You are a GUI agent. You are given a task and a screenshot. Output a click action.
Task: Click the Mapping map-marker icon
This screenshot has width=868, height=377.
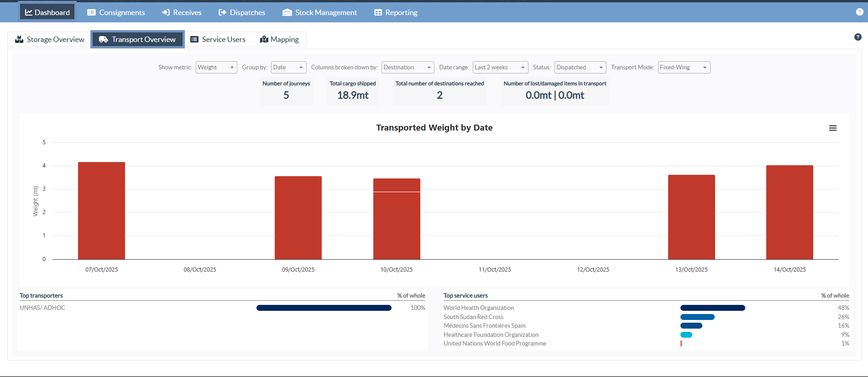point(264,39)
